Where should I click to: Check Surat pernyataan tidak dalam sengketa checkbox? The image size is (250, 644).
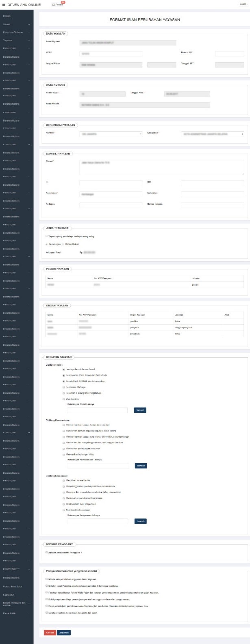pos(47,612)
